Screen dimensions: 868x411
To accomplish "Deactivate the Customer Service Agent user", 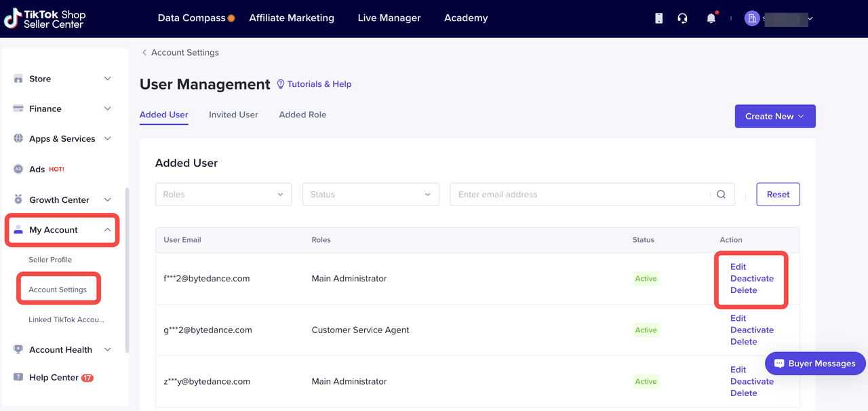I will pyautogui.click(x=751, y=330).
